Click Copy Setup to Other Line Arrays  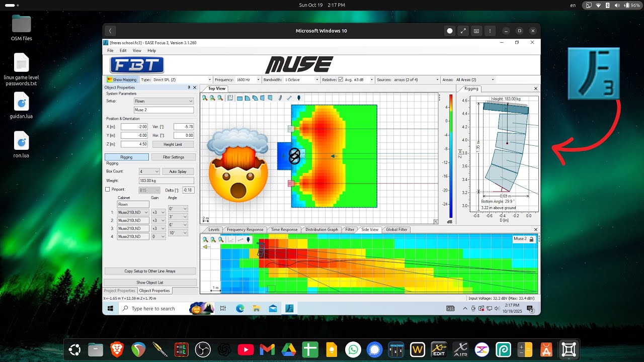[x=150, y=271]
